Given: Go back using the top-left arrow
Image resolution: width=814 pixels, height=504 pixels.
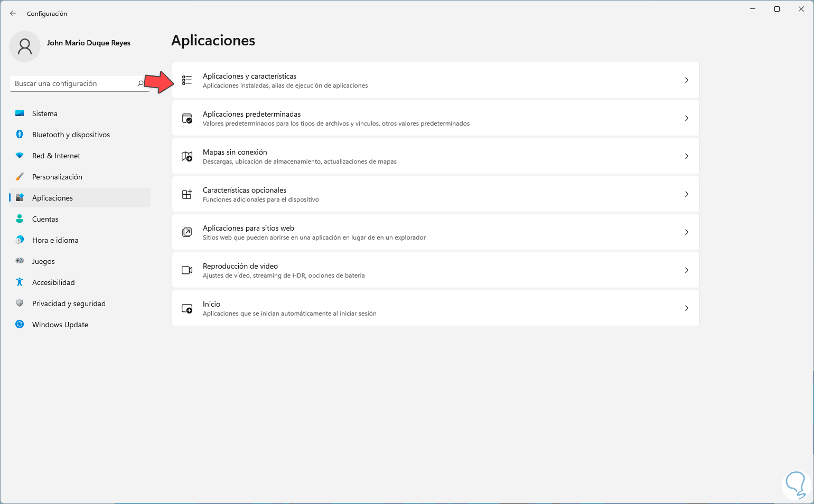Looking at the screenshot, I should (13, 13).
